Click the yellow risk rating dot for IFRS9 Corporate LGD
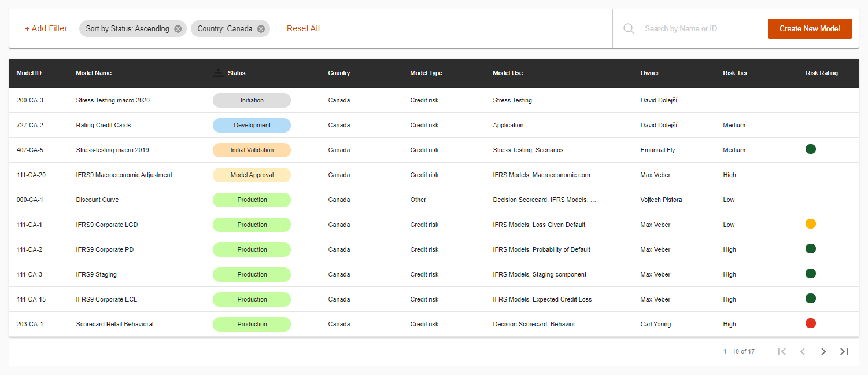This screenshot has height=375, width=868. click(810, 224)
